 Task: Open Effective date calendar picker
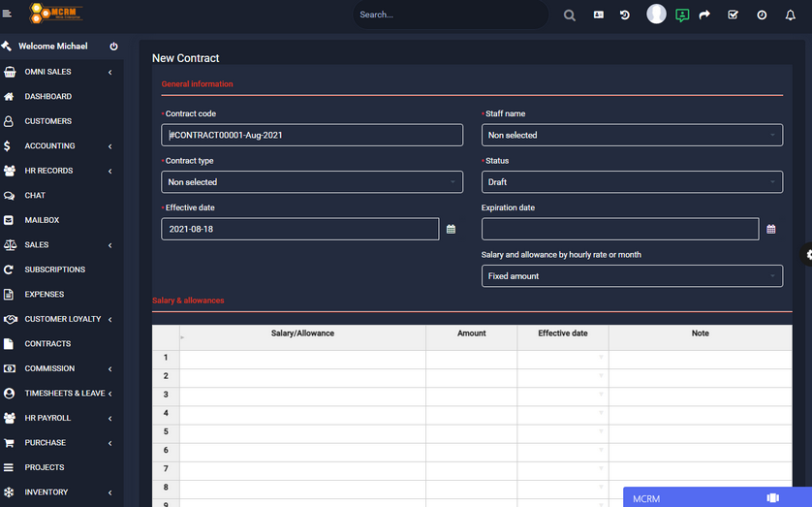451,229
